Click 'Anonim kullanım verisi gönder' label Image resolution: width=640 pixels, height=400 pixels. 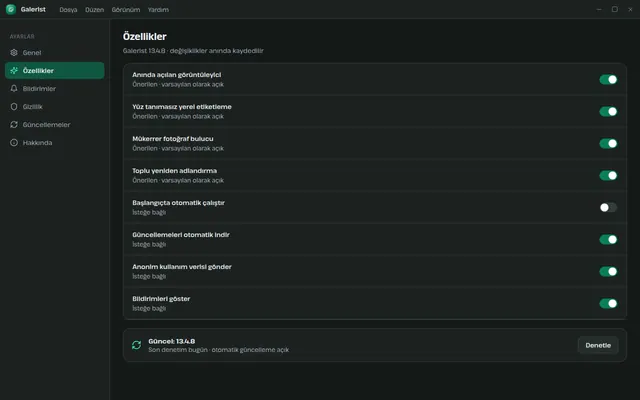pos(182,267)
